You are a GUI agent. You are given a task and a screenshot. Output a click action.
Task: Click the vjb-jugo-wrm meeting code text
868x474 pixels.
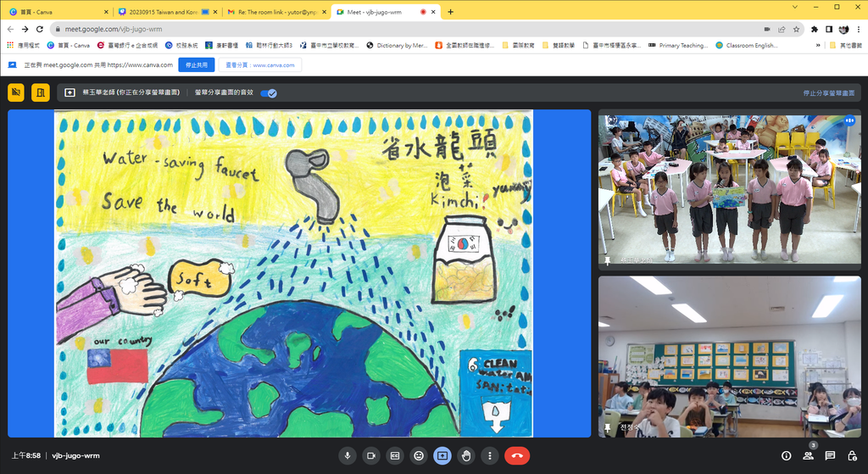tap(75, 455)
